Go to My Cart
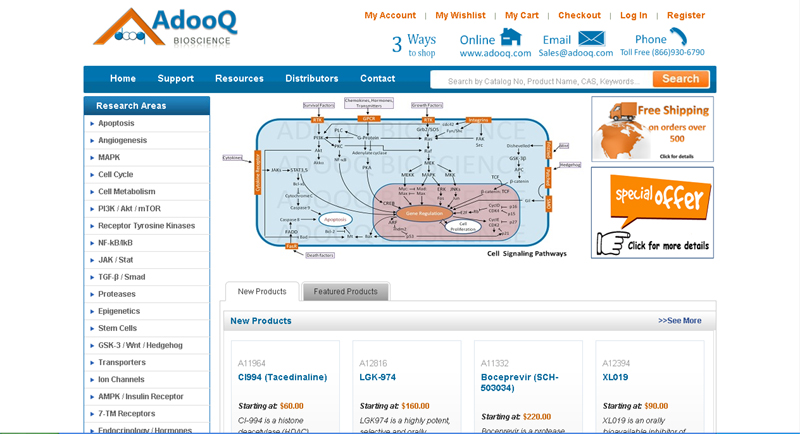Screen dimensions: 800x434 [521, 15]
